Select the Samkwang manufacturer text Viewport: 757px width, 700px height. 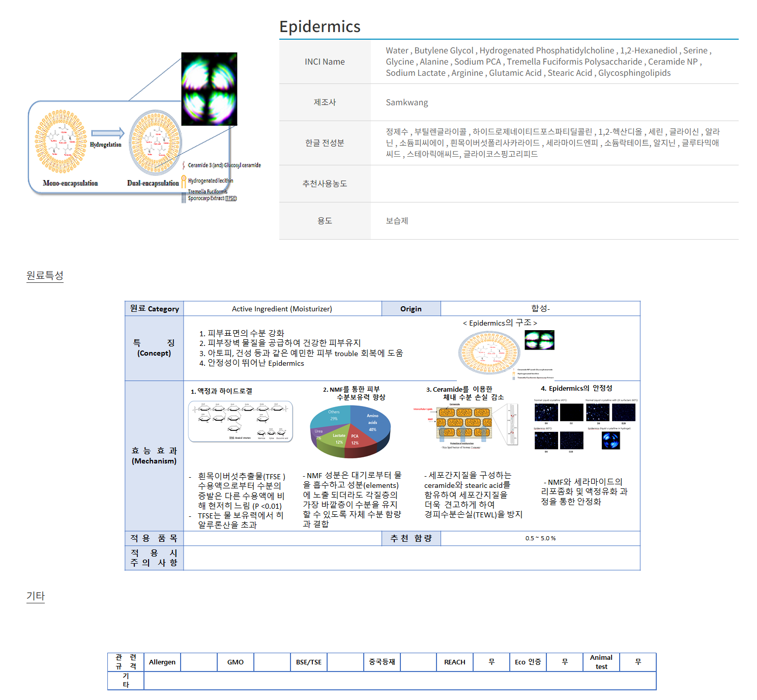coord(406,102)
